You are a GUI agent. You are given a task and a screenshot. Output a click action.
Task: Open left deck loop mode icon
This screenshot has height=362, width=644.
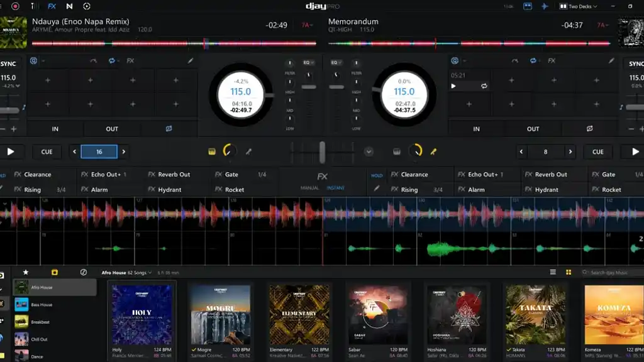pyautogui.click(x=112, y=61)
